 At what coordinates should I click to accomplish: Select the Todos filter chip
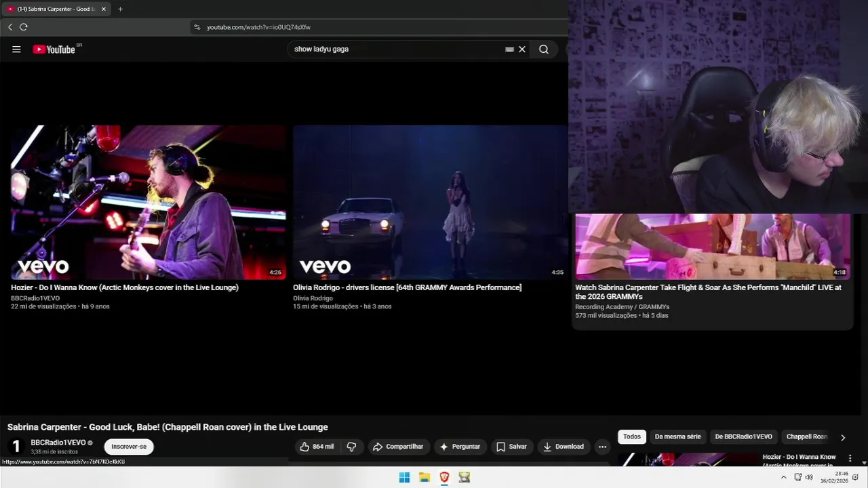[x=632, y=436]
